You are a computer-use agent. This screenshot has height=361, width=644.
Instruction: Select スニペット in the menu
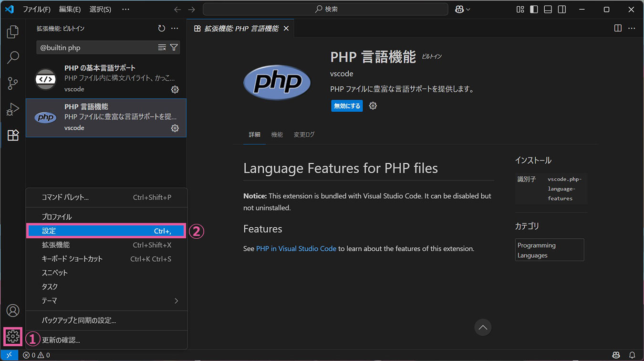pos(106,273)
